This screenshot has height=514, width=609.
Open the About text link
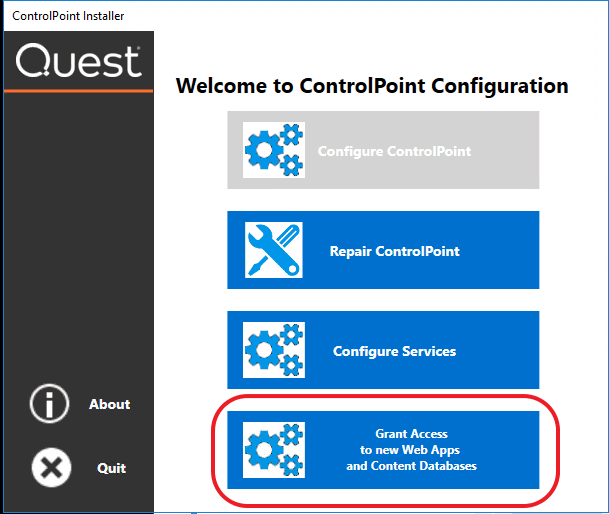(x=109, y=404)
